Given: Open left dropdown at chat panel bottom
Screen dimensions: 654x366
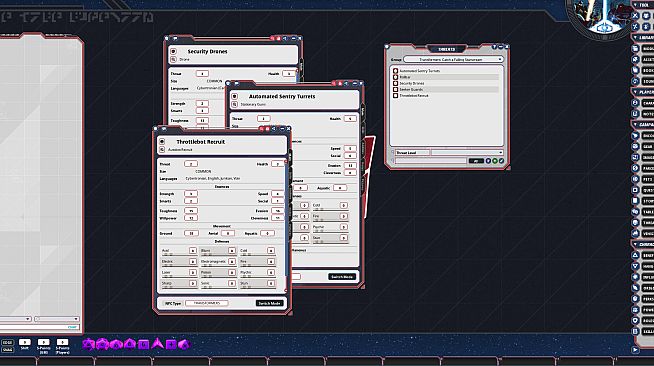Looking at the screenshot, I should 15,319.
